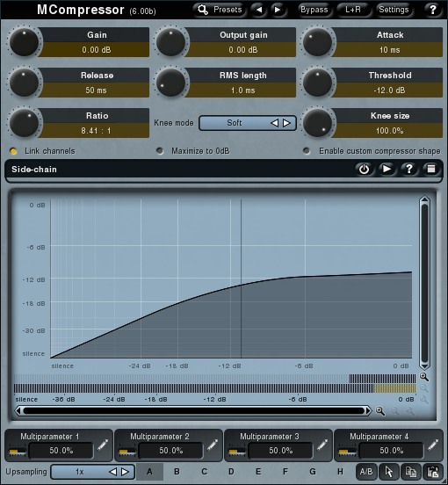This screenshot has width=448, height=485.
Task: Select preset slot G
Action: coord(313,472)
